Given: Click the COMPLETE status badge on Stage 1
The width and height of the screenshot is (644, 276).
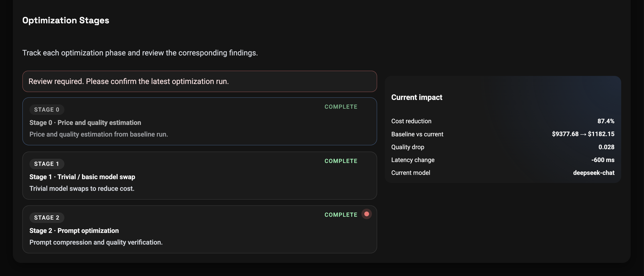Looking at the screenshot, I should [x=341, y=161].
